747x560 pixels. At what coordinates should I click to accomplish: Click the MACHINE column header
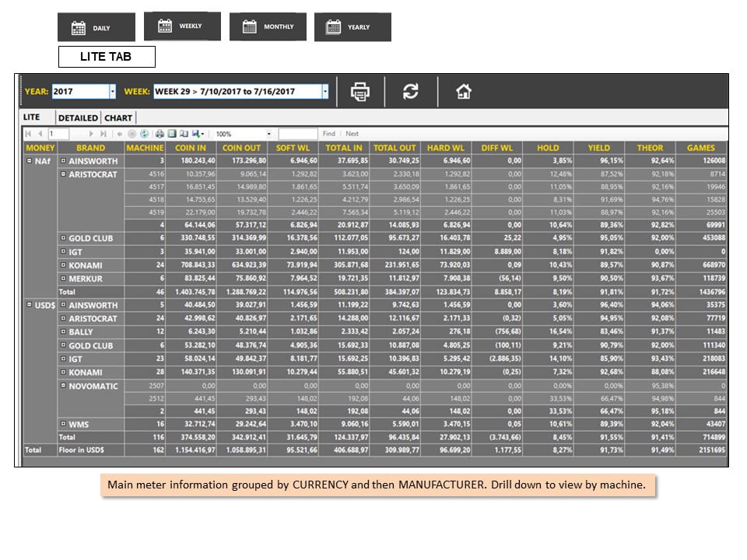[x=145, y=148]
